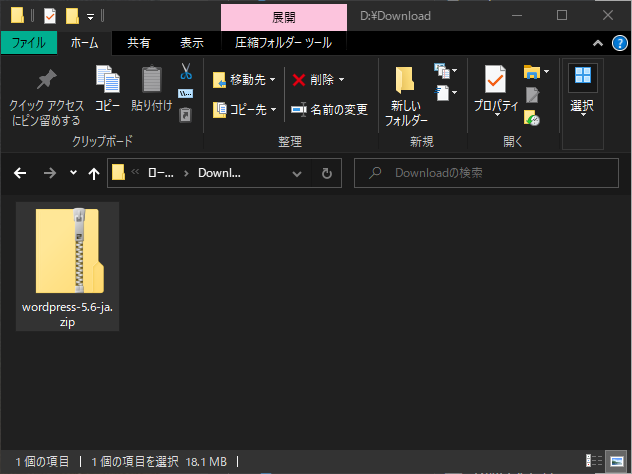Open the プロパティ dropdown arrow

pos(497,115)
